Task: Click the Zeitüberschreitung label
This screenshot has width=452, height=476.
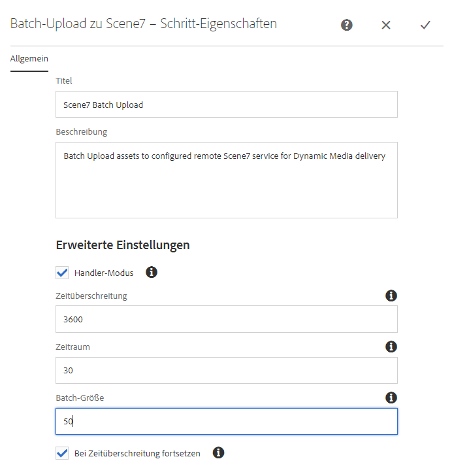Action: pyautogui.click(x=91, y=296)
